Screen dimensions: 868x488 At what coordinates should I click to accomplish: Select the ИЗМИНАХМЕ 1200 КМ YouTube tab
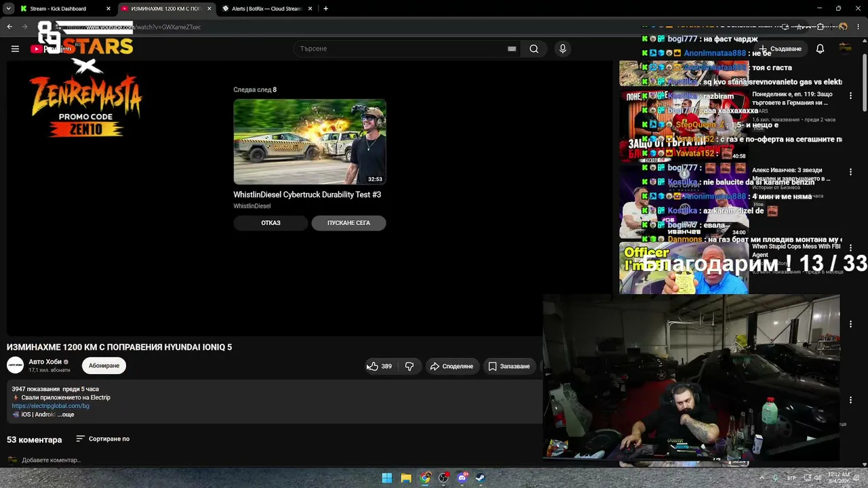click(166, 9)
